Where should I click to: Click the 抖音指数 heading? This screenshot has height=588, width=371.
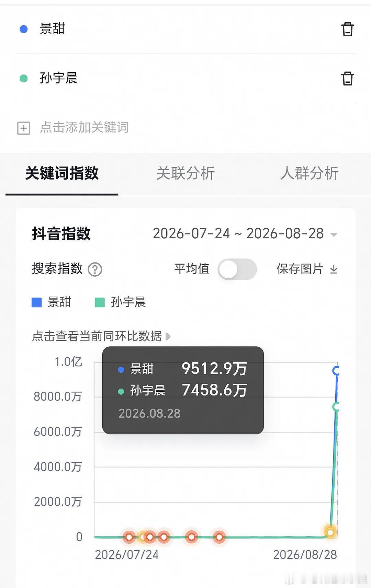[61, 234]
